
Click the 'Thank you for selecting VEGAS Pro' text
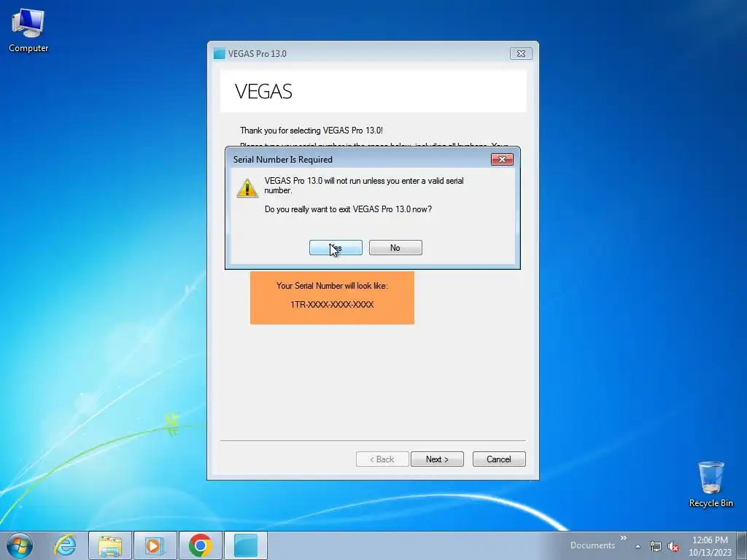(x=311, y=131)
